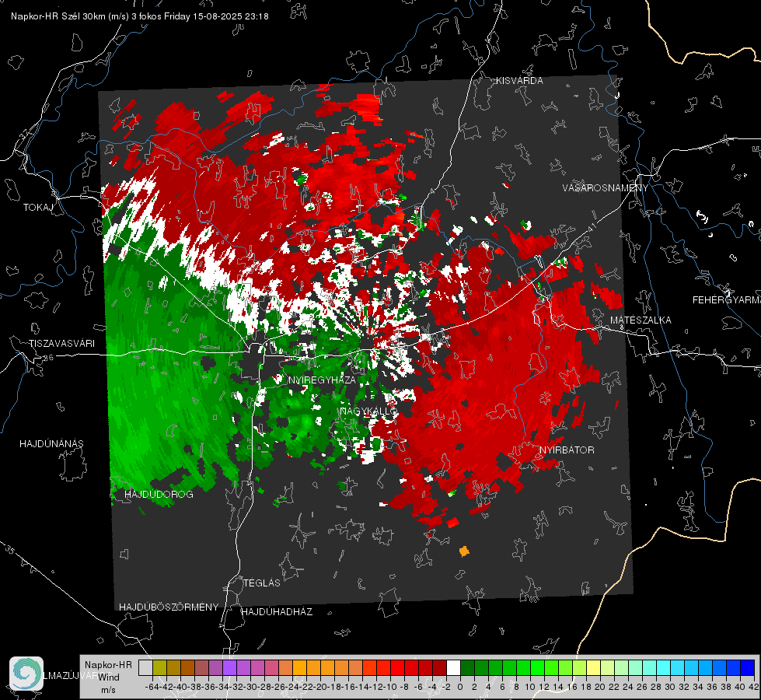Select the NYÍRBÁTOR label
This screenshot has height=700, width=761.
567,450
